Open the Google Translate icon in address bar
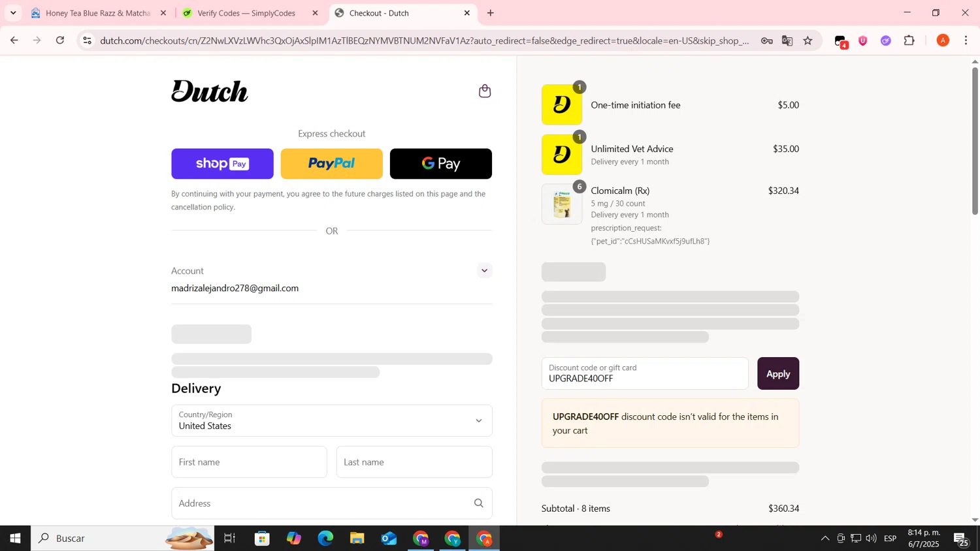The image size is (980, 551). pyautogui.click(x=787, y=40)
